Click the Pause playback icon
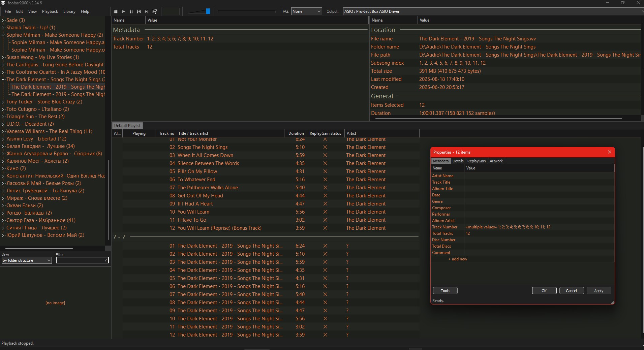The height and width of the screenshot is (350, 644). pyautogui.click(x=131, y=11)
